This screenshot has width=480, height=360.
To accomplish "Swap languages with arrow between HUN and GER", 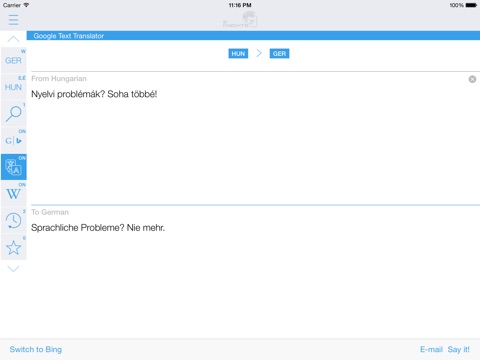I will tap(259, 53).
